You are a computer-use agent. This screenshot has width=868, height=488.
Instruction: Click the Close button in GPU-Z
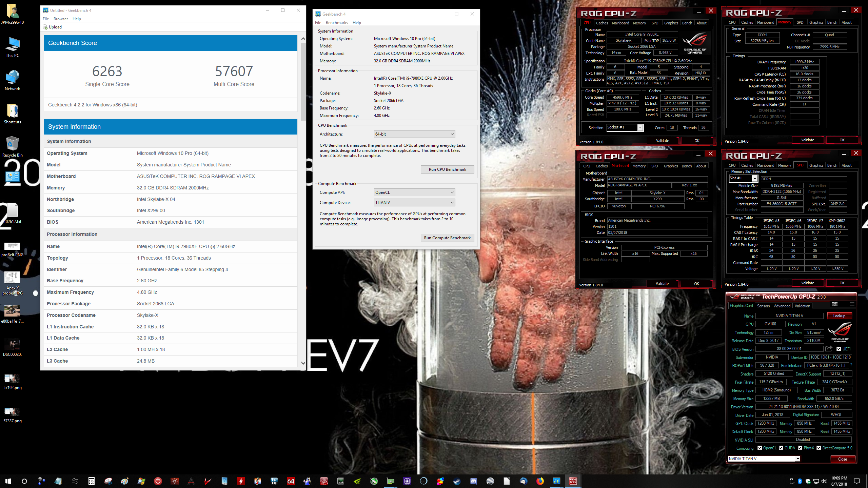click(842, 459)
